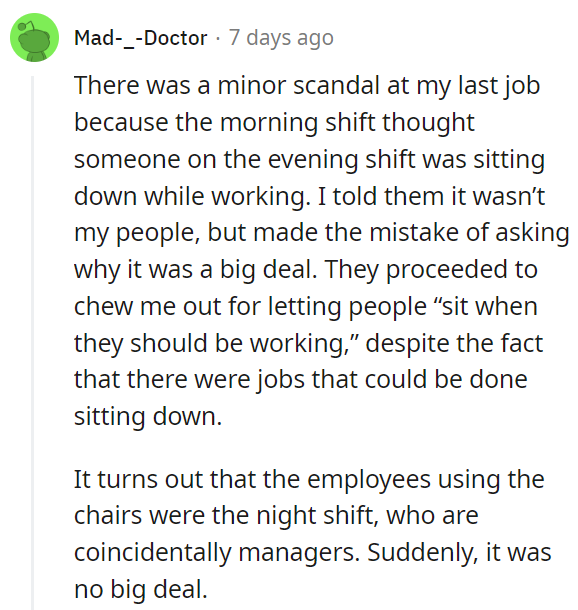Click the word 'employees' in the second paragraph
This screenshot has width=578, height=610.
coord(369,479)
